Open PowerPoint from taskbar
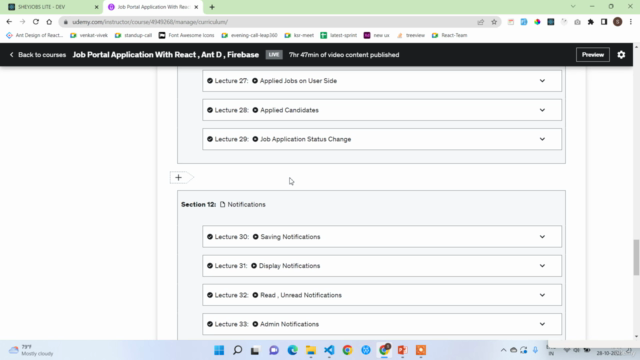 pos(402,350)
